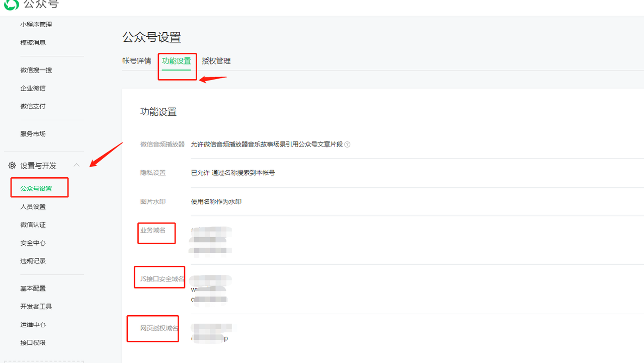Select the 功能设置 tab
Viewport: 644px width, 363px height.
[x=177, y=61]
